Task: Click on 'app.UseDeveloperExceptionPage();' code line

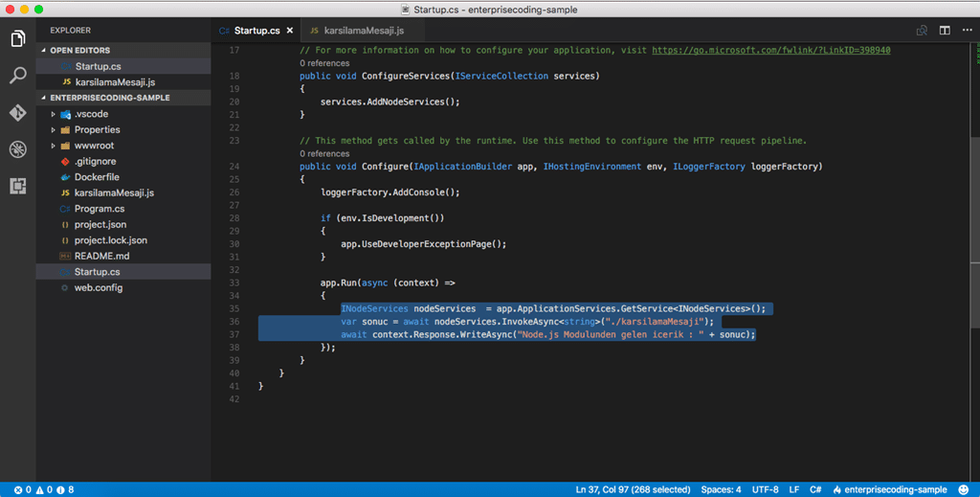Action: (x=423, y=244)
